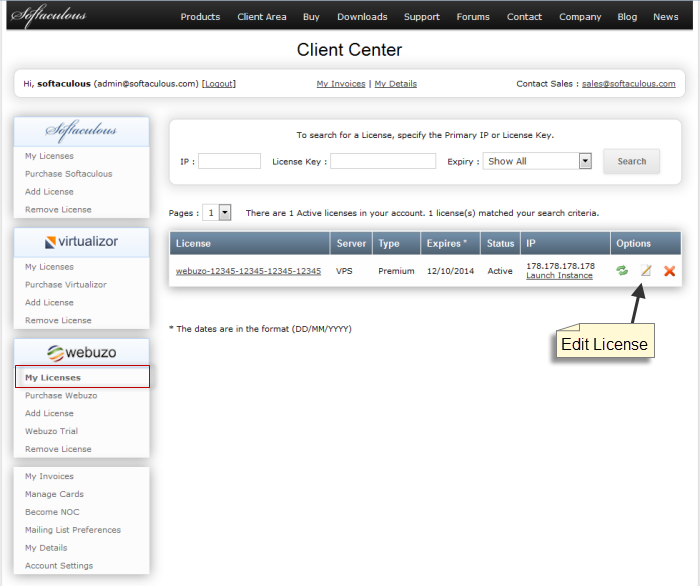700x586 pixels.
Task: Click the Virtualizor sidebar logo
Action: pos(81,242)
